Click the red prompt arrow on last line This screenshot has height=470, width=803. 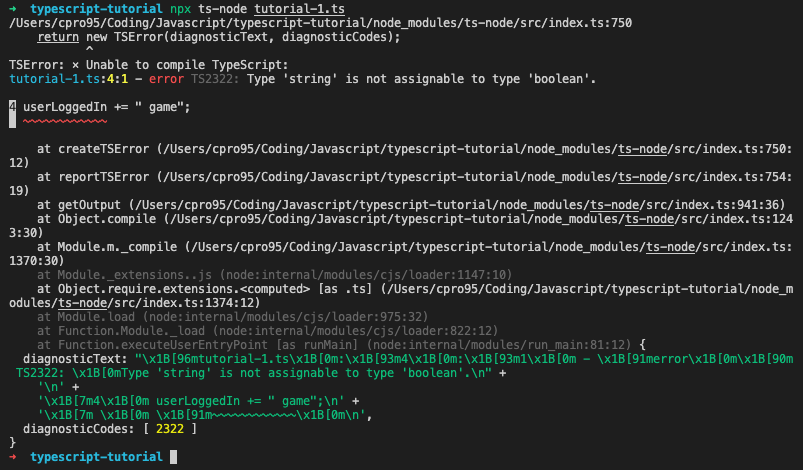12,457
